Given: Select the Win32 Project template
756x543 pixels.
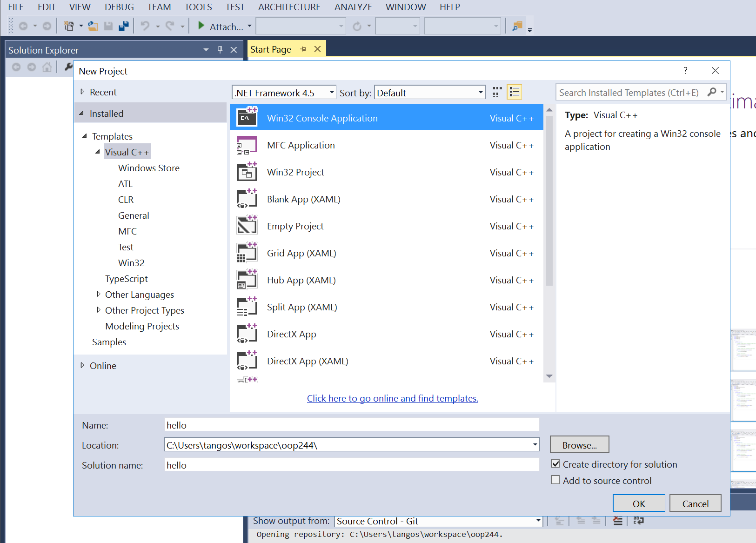Looking at the screenshot, I should pos(387,172).
